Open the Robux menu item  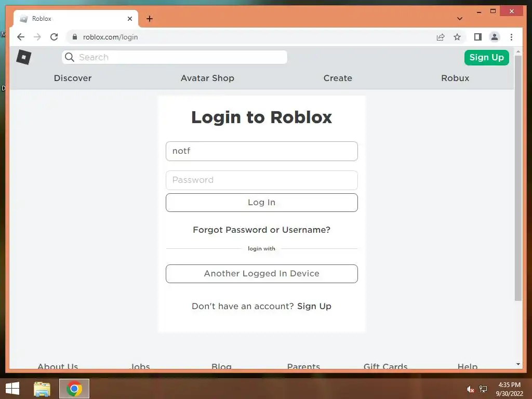coord(455,78)
